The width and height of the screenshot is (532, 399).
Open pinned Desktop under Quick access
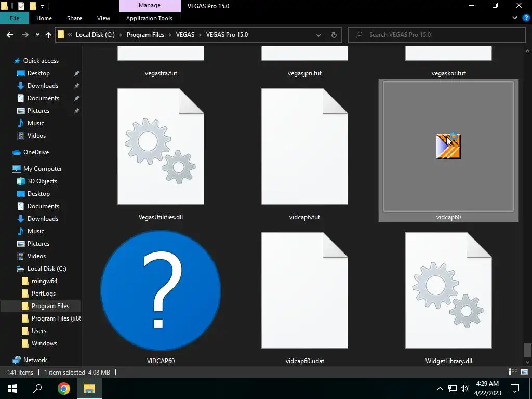coord(38,73)
